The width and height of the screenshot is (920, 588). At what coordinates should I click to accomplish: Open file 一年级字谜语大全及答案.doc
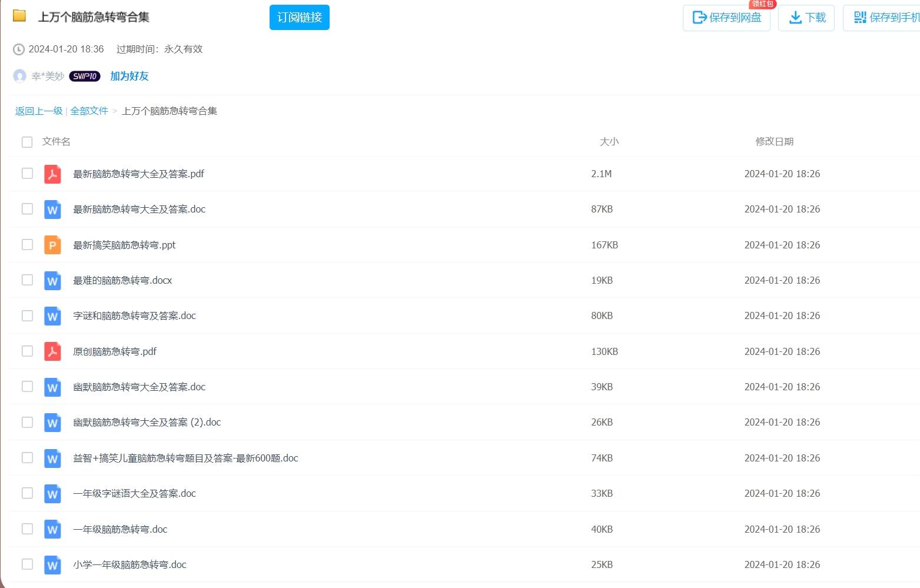click(x=134, y=493)
